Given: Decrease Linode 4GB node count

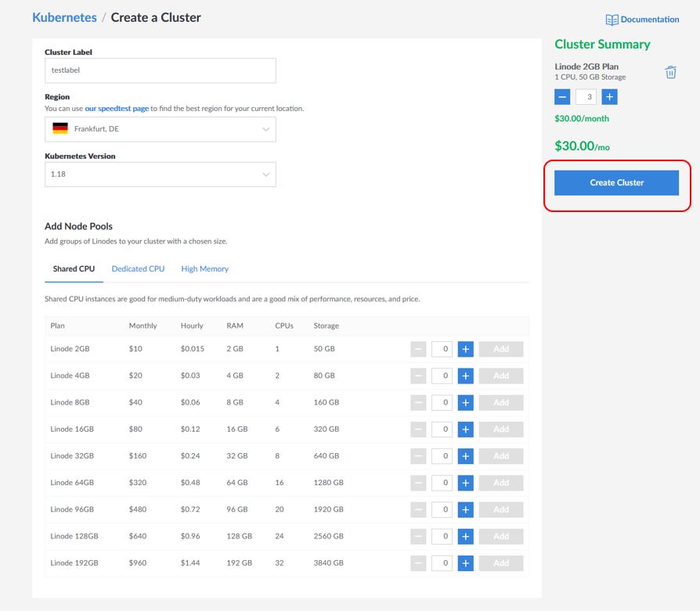Looking at the screenshot, I should [418, 376].
